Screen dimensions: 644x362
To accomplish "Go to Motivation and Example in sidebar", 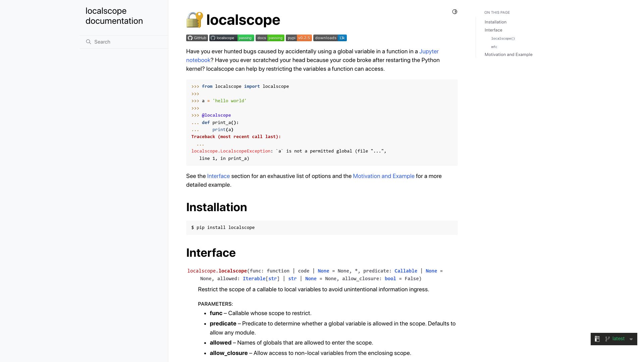I will click(x=508, y=55).
